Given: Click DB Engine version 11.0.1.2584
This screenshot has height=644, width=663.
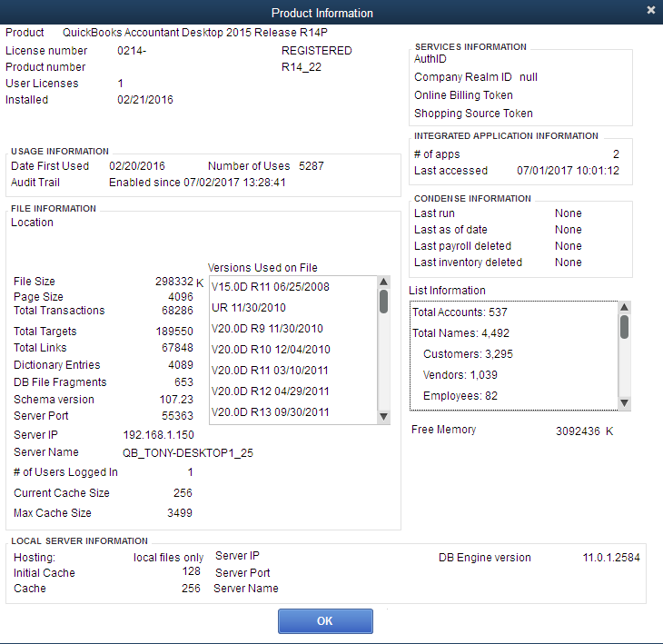Looking at the screenshot, I should click(611, 558).
